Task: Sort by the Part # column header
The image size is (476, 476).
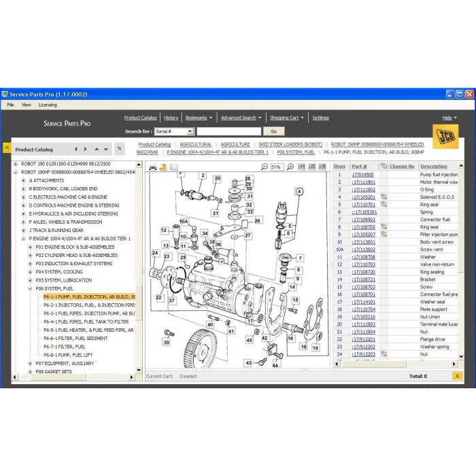Action: [x=359, y=166]
